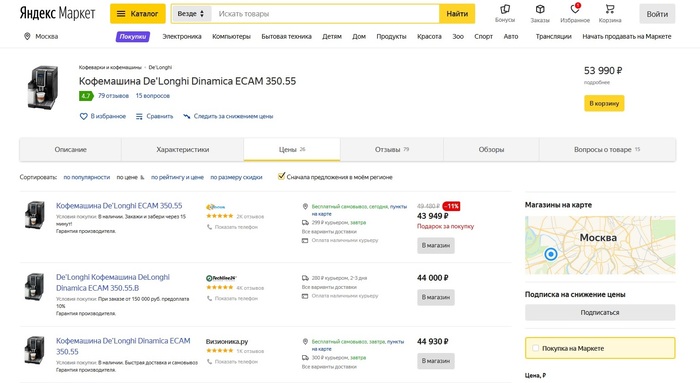Viewport: 700px width, 383px height.
Task: Open the Бытовая техника category
Action: tap(286, 37)
